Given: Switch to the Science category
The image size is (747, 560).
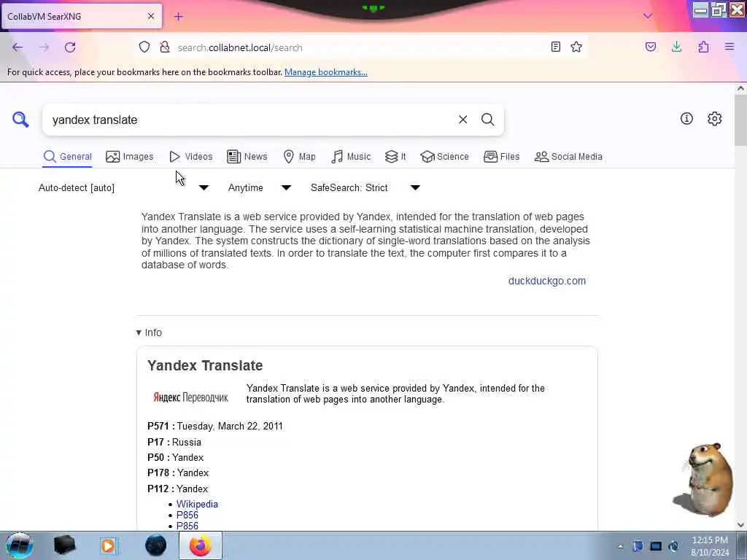Looking at the screenshot, I should point(444,157).
